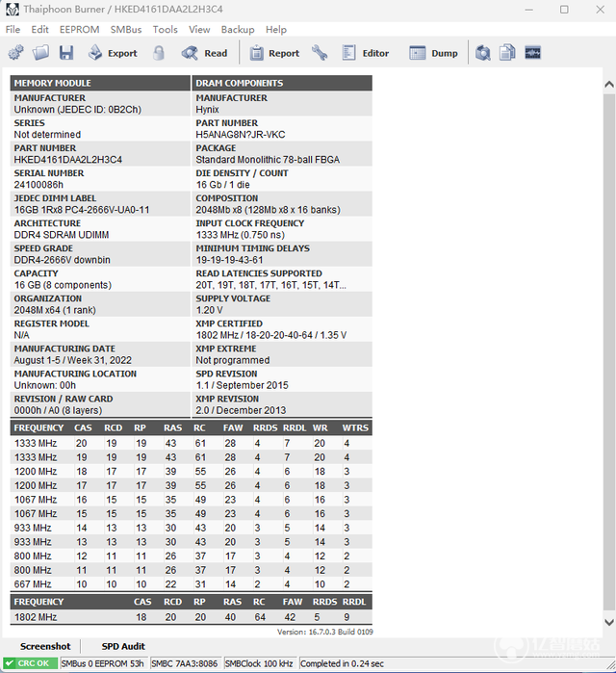Maximize the Thaiphoon Burner window

564,10
